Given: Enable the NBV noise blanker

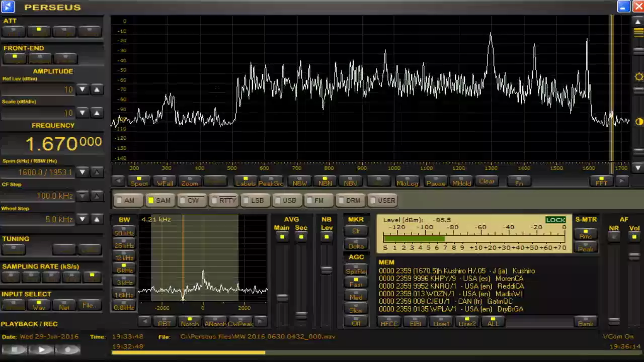Looking at the screenshot, I should (x=350, y=182).
